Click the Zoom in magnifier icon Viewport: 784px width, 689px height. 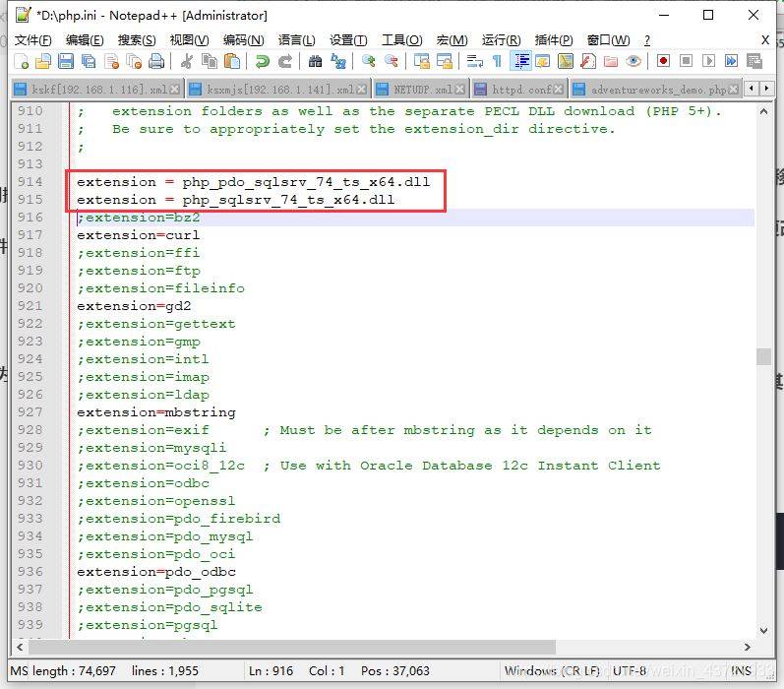coord(369,62)
